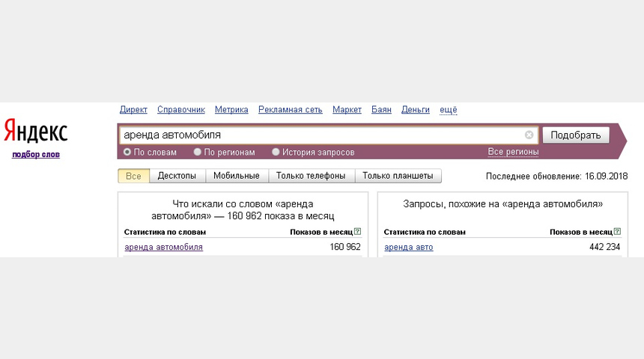Screen dimensions: 644x359
Task: Open the Деньги link
Action: point(416,109)
